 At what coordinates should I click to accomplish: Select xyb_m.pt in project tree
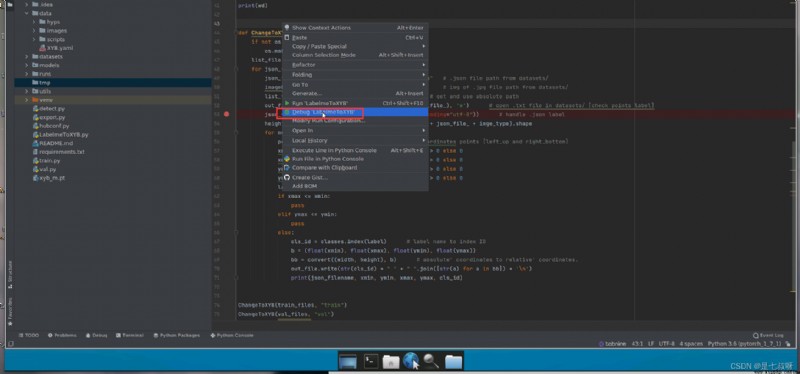[x=48, y=178]
